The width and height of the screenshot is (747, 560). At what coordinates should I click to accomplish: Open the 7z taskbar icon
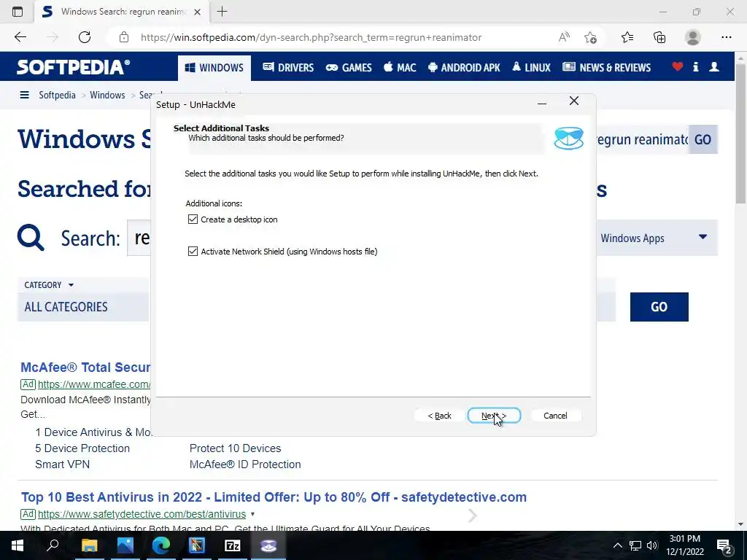233,545
